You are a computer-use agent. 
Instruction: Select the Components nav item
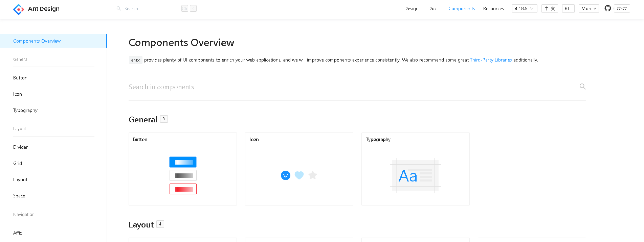(x=462, y=8)
